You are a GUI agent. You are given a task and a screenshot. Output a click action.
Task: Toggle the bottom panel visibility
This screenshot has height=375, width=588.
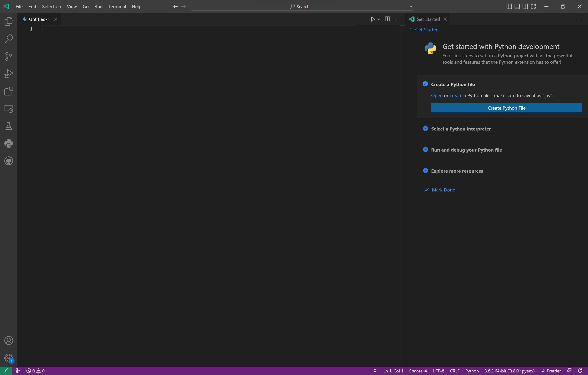517,6
